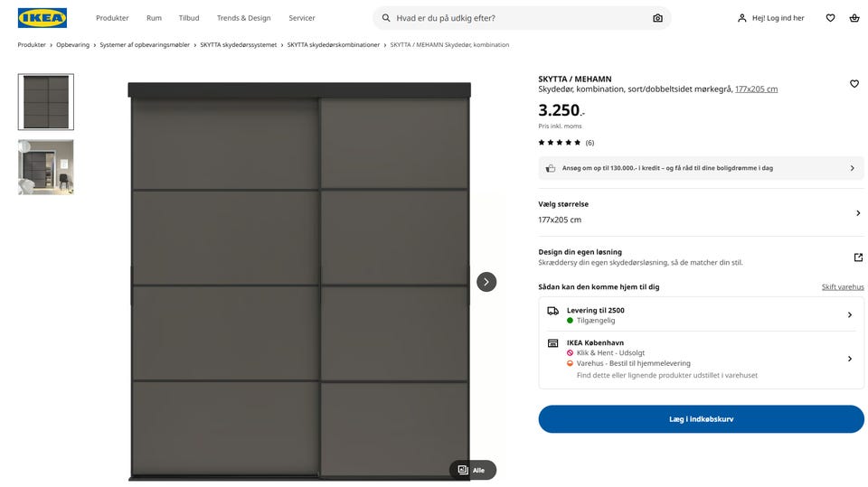Click the five-star rating
This screenshot has width=868, height=487.
point(560,143)
